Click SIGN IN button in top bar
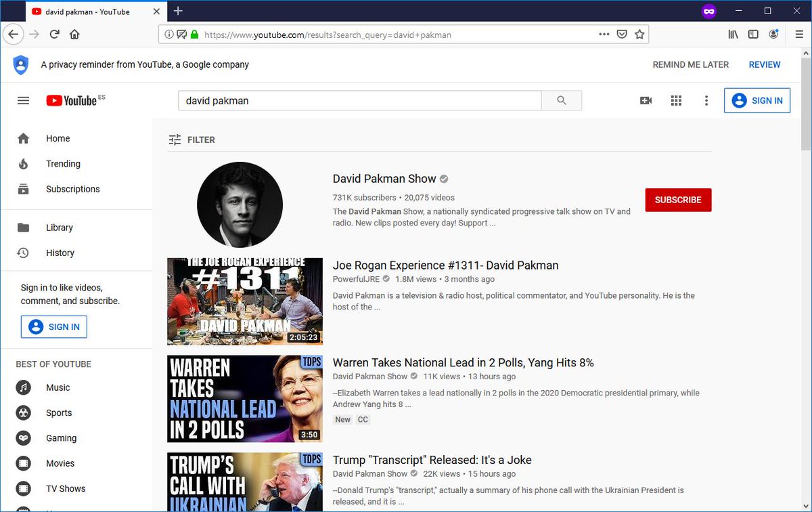The width and height of the screenshot is (812, 512). [x=757, y=100]
